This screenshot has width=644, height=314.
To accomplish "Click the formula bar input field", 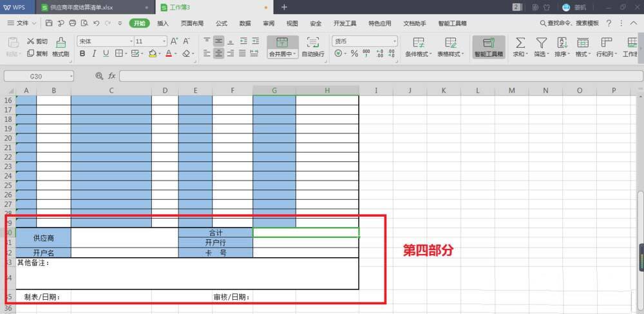I will coord(380,76).
